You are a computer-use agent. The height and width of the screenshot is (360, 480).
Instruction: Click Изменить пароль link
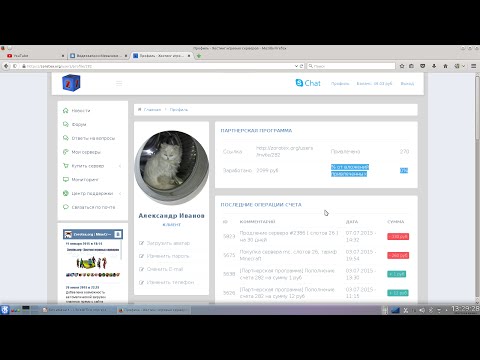[x=168, y=256]
